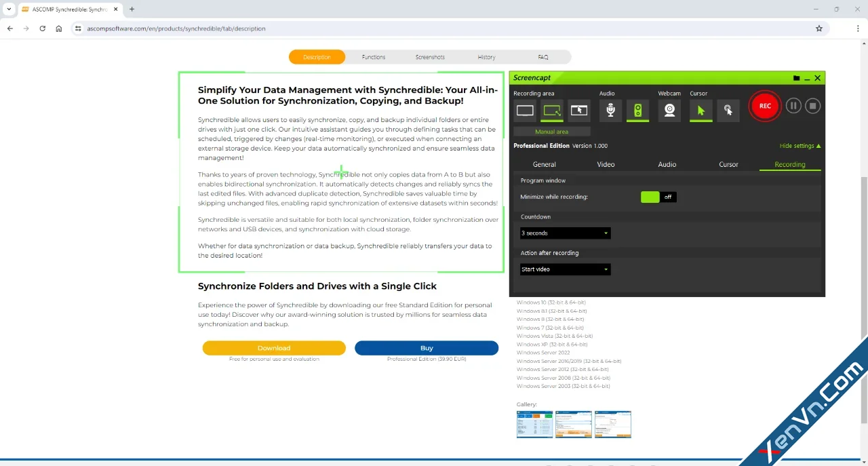
Task: Toggle system speaker audio recording
Action: tap(637, 110)
